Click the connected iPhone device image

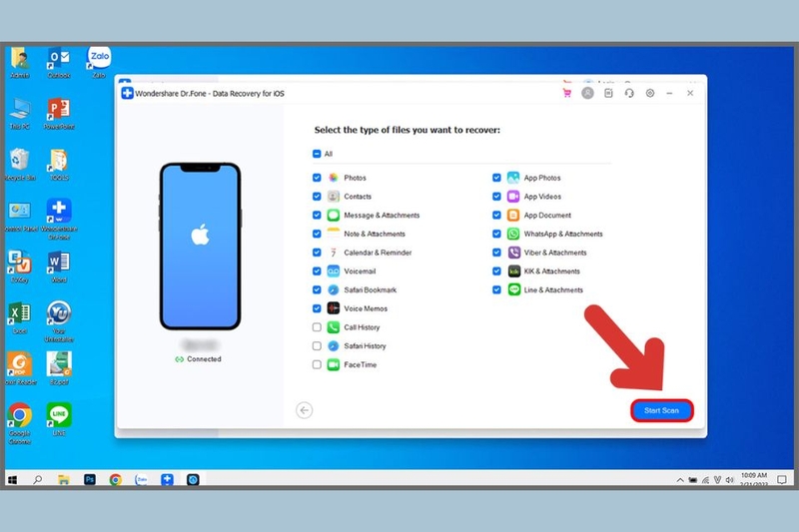[201, 247]
